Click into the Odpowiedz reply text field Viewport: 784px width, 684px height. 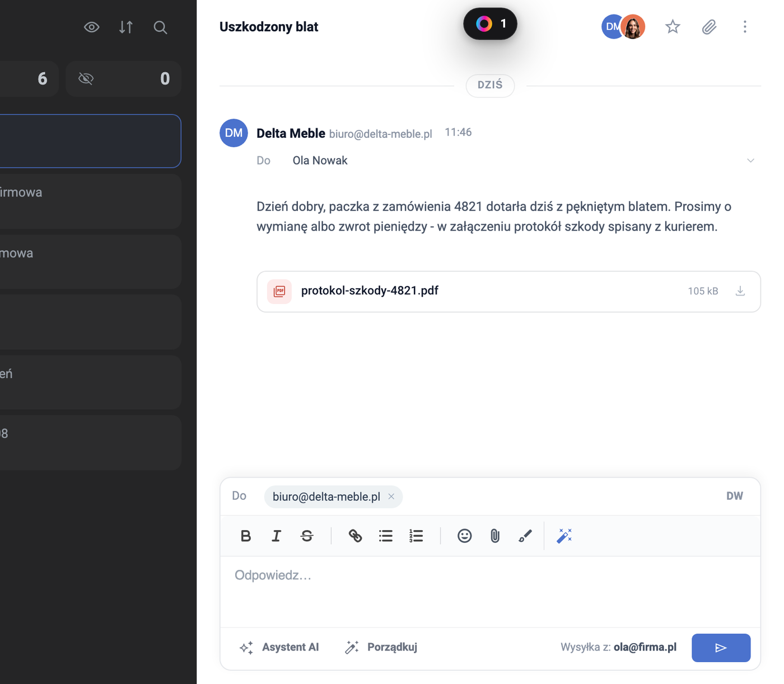tap(490, 592)
